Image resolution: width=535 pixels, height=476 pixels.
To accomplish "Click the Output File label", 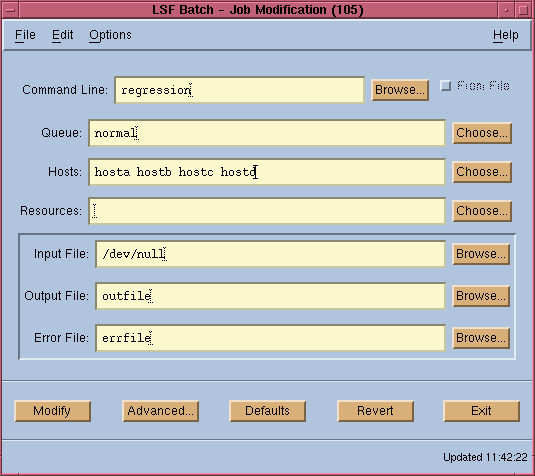I will (56, 296).
